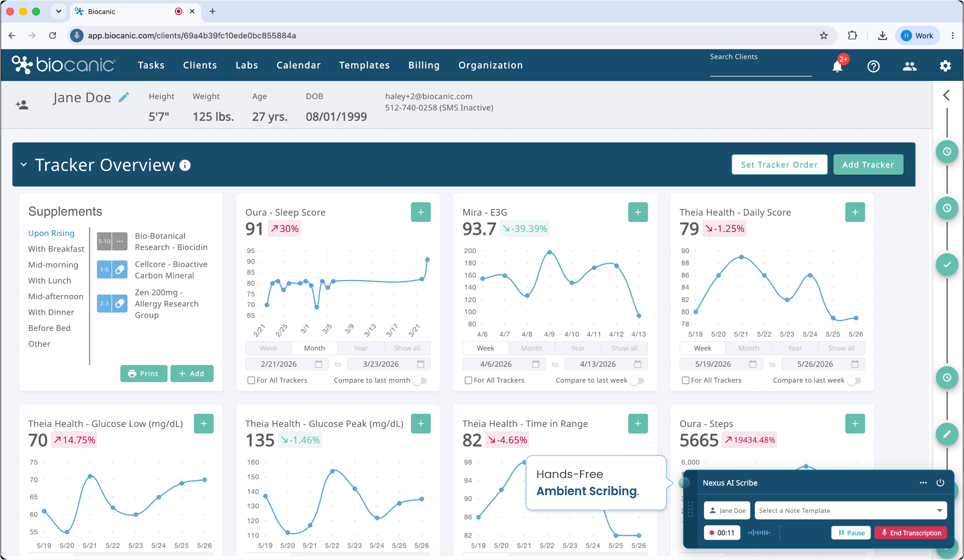Toggle Compare to last month switch
Screen dimensions: 964x560
(x=420, y=381)
